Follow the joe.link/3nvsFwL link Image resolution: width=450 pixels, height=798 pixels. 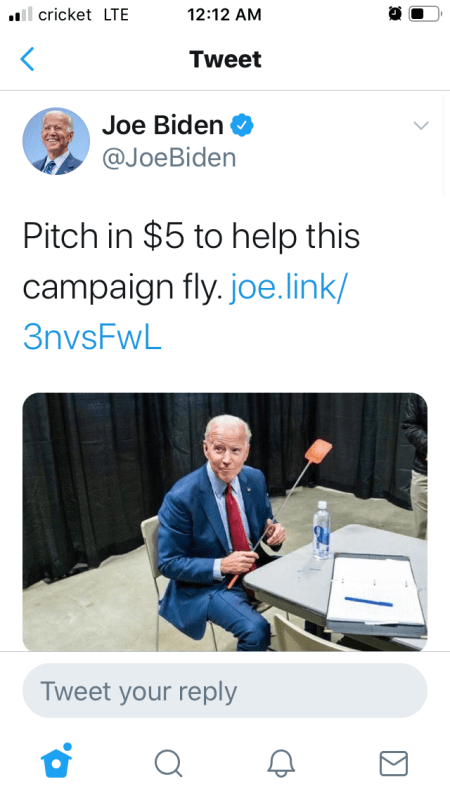(185, 312)
